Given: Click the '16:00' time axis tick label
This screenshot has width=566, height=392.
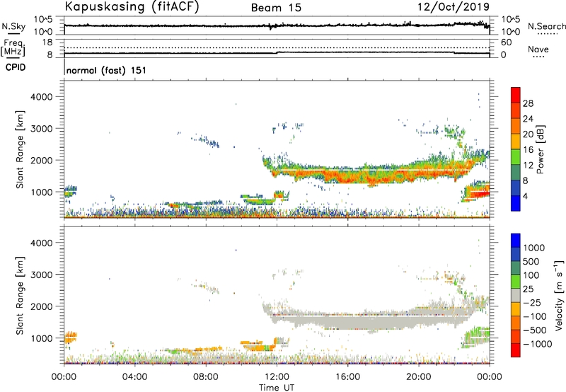Looking at the screenshot, I should pyautogui.click(x=347, y=377).
